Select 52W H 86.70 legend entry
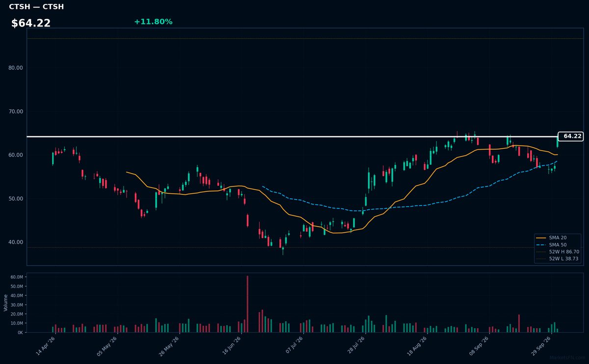Viewport: 589px width, 364px height. pyautogui.click(x=558, y=251)
